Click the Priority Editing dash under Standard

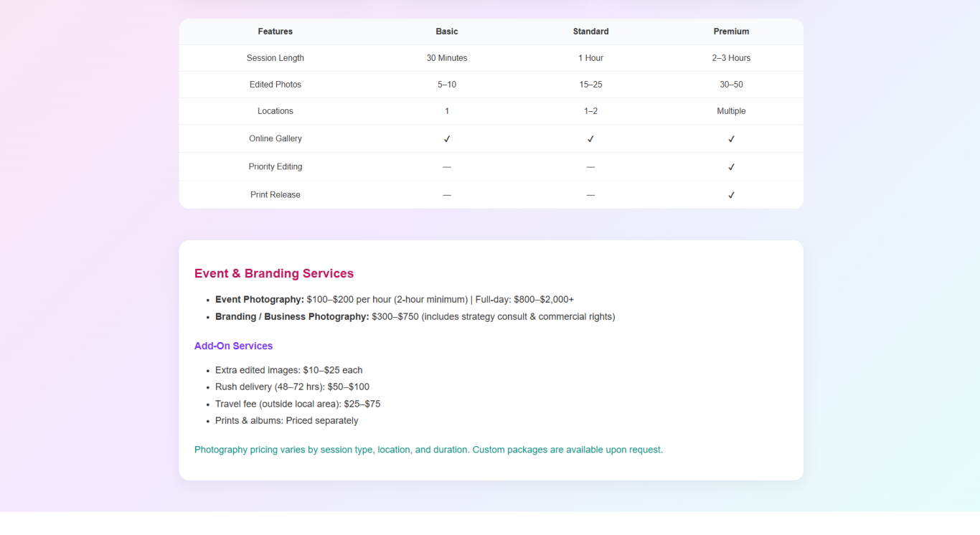click(x=590, y=167)
